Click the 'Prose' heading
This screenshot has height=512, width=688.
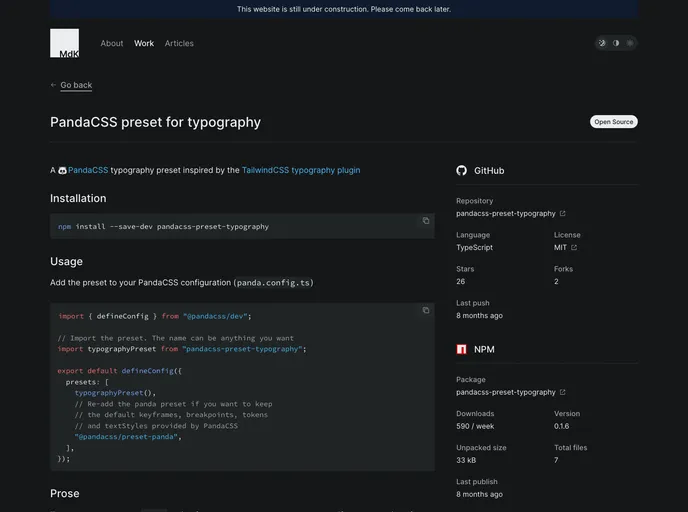pyautogui.click(x=64, y=494)
